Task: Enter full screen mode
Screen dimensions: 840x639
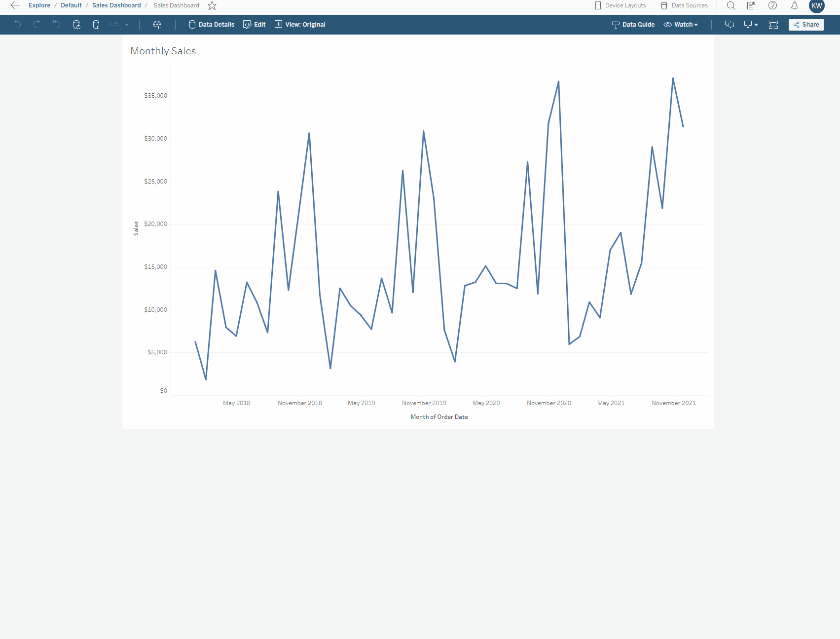Action: [773, 25]
